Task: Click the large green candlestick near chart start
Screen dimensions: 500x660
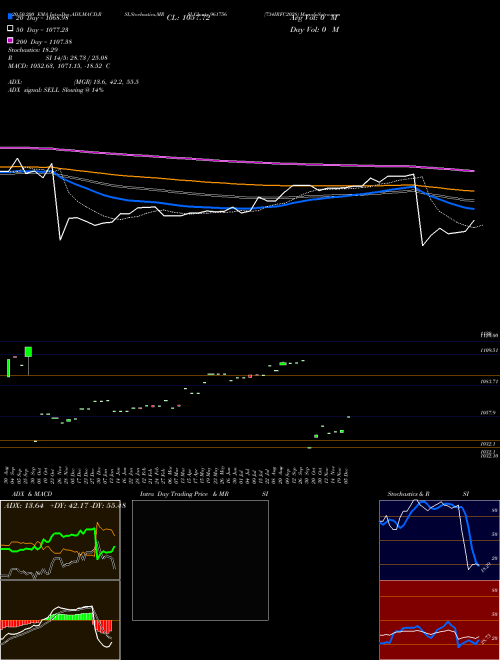Action: (x=28, y=352)
